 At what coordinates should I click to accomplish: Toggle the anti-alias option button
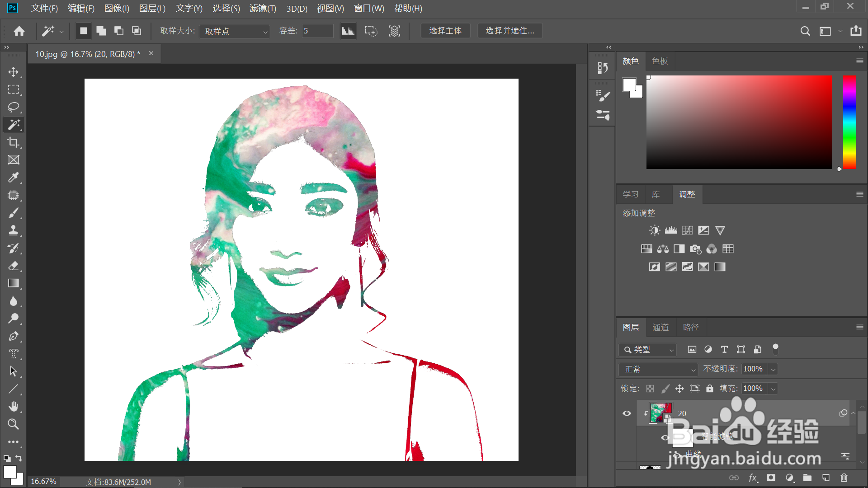(x=348, y=31)
